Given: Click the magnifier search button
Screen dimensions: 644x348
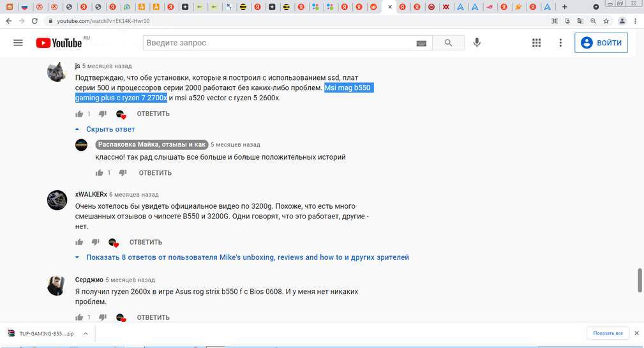Looking at the screenshot, I should (x=449, y=43).
